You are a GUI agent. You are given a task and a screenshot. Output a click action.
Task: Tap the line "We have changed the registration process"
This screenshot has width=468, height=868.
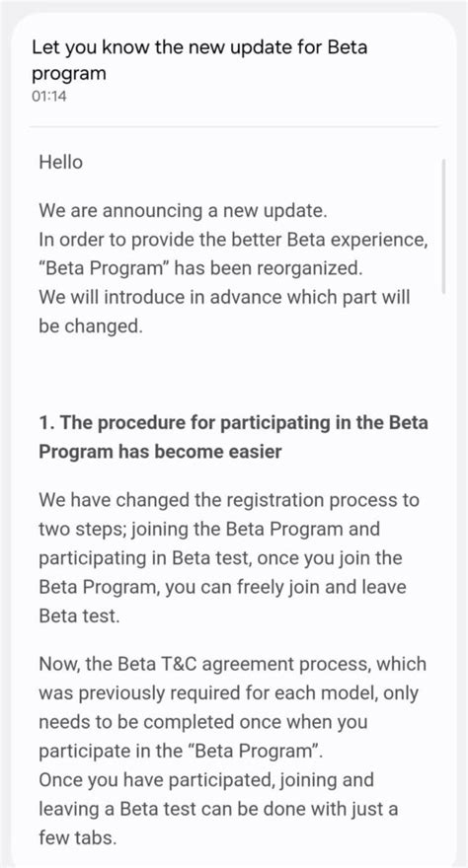click(229, 500)
